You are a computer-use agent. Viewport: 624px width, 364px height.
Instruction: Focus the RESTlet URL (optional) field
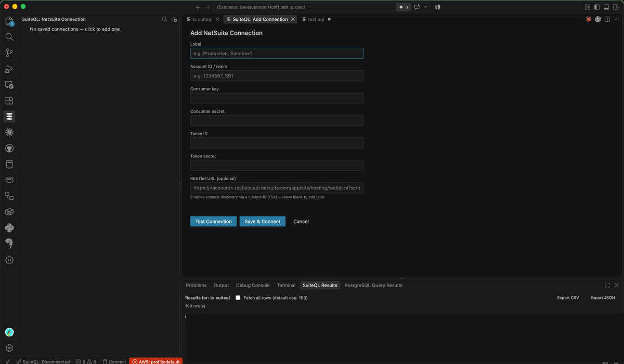tap(277, 188)
